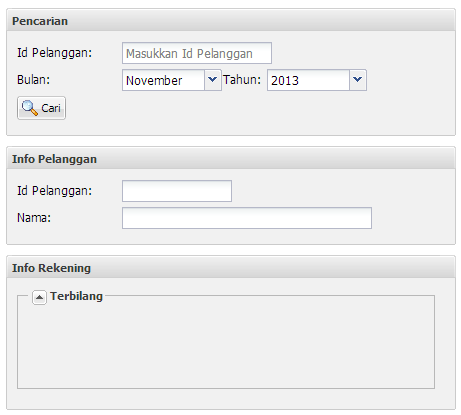
Task: Click the Nama text field
Action: tap(247, 218)
